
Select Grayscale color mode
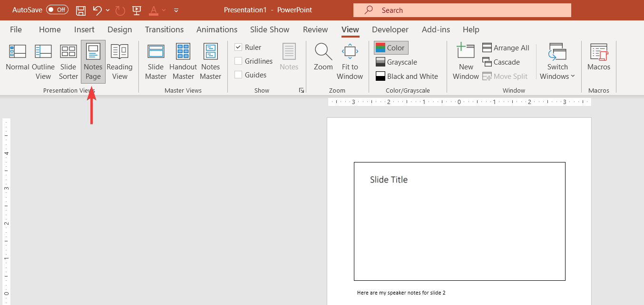pos(401,62)
